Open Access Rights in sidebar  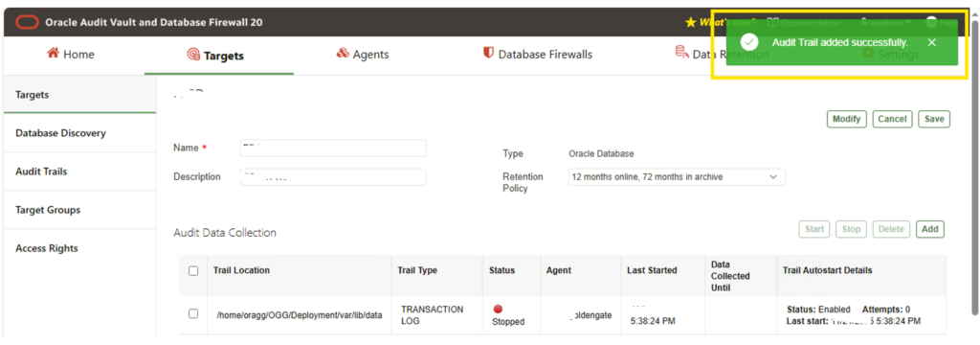[x=80, y=248]
